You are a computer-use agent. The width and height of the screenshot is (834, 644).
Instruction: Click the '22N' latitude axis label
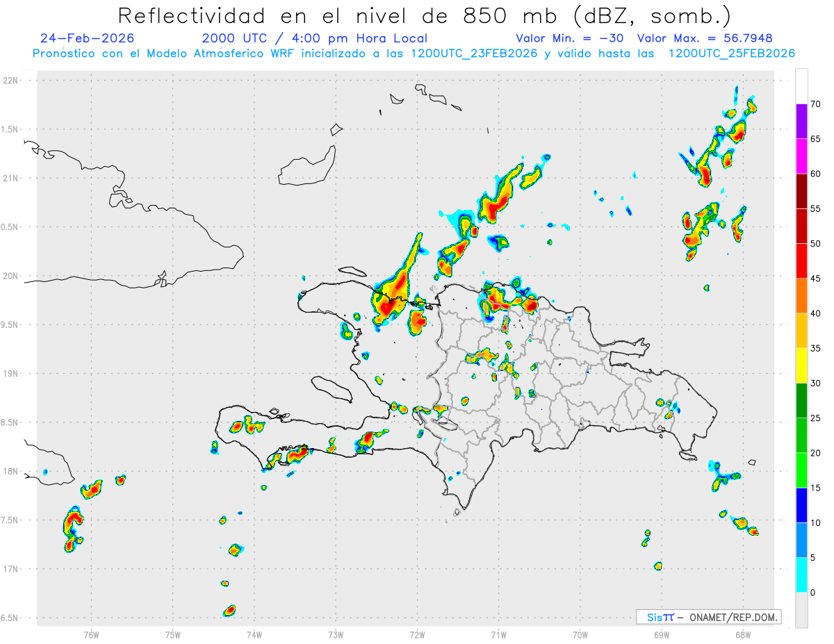click(12, 81)
